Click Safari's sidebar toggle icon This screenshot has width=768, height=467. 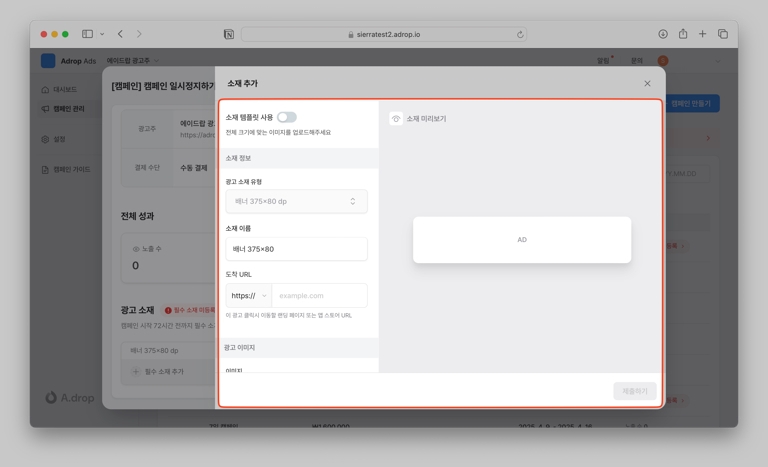(x=88, y=34)
